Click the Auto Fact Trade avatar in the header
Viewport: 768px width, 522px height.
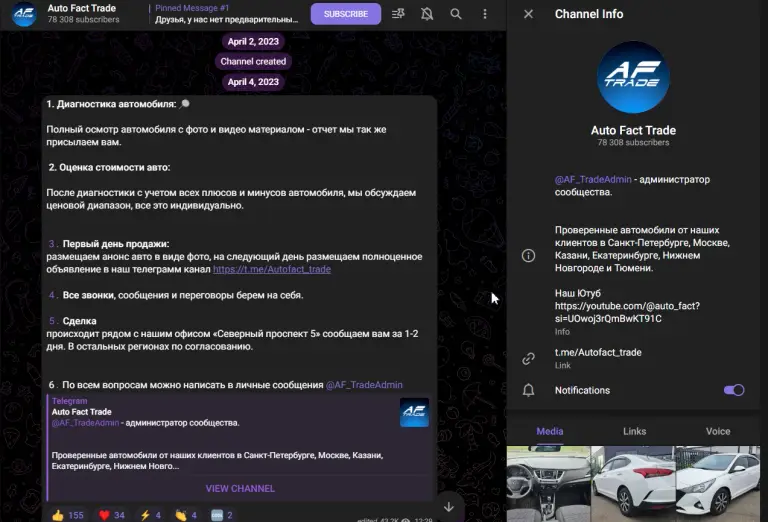click(24, 14)
